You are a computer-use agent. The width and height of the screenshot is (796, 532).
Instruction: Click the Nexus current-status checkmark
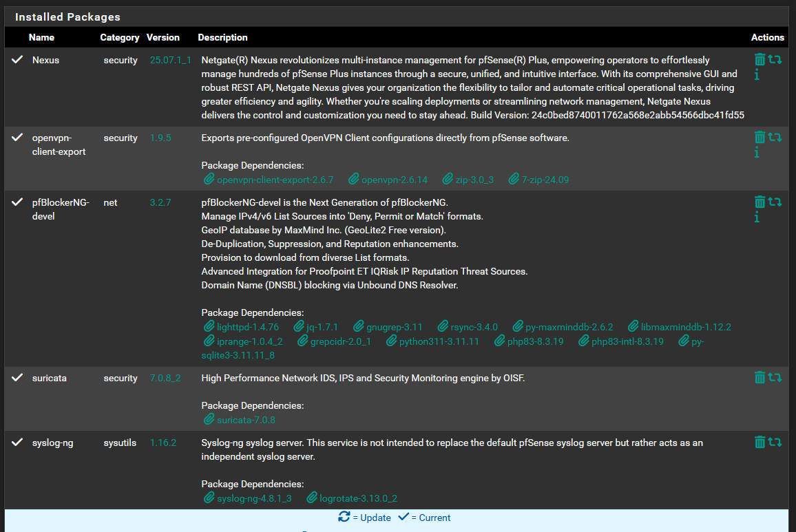tap(17, 59)
